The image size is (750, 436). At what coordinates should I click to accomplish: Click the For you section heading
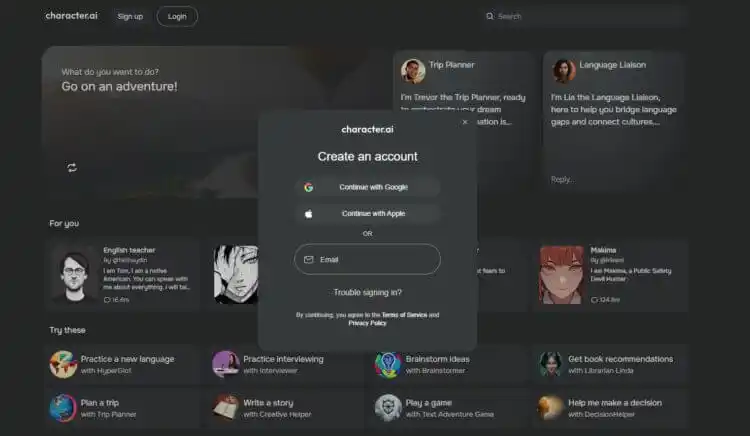[x=64, y=223]
